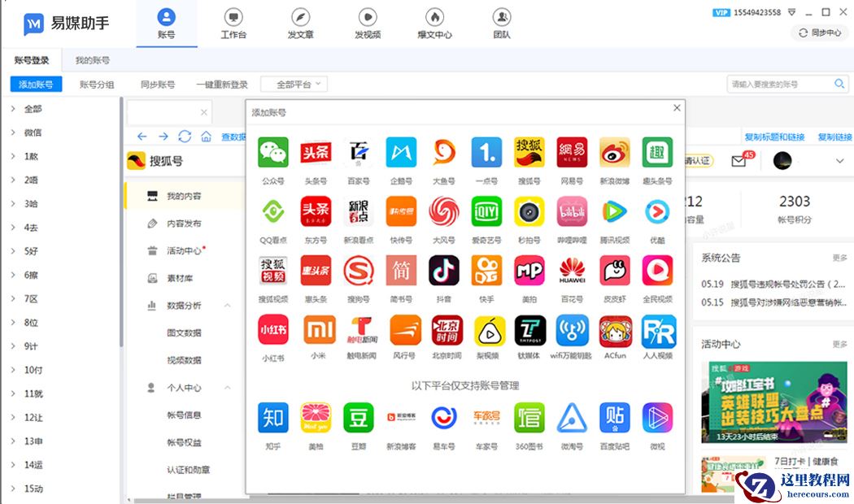Close the 添加账号 dialog
The width and height of the screenshot is (854, 504).
click(x=677, y=108)
